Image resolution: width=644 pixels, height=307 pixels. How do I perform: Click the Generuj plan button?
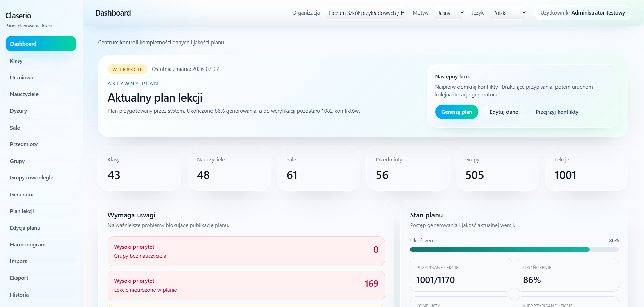(x=457, y=112)
